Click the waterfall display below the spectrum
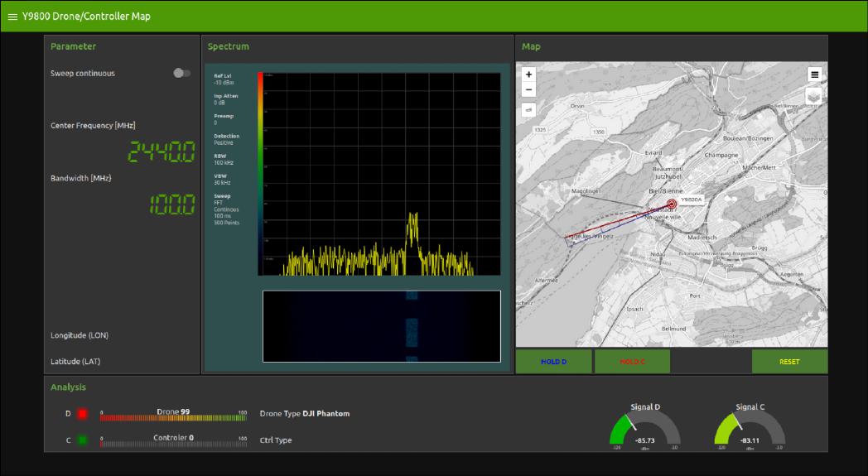This screenshot has width=868, height=476. (382, 326)
